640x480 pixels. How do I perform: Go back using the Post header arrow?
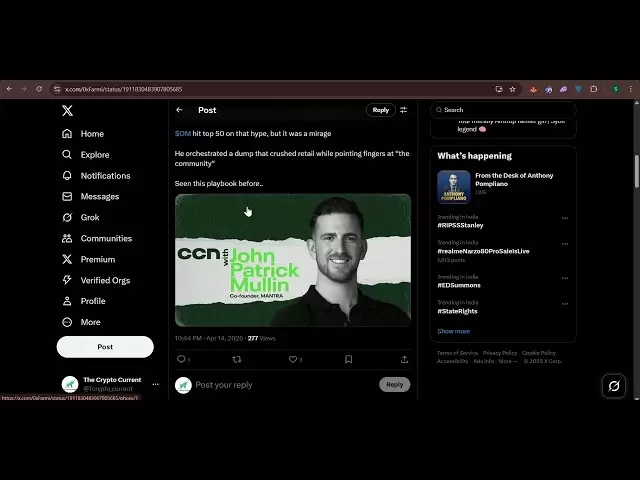(x=179, y=110)
